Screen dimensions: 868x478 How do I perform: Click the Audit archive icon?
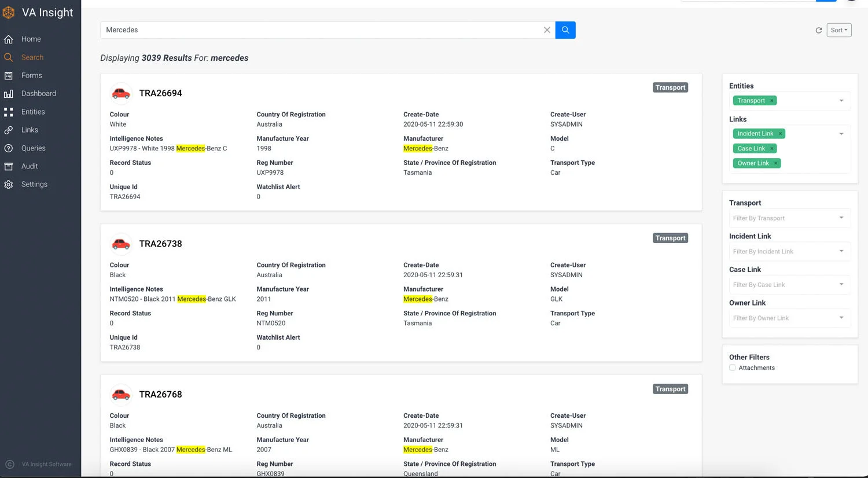click(x=9, y=166)
